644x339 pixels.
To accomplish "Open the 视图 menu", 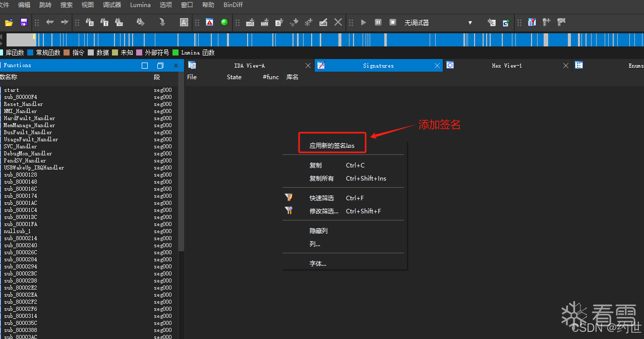I will [88, 5].
